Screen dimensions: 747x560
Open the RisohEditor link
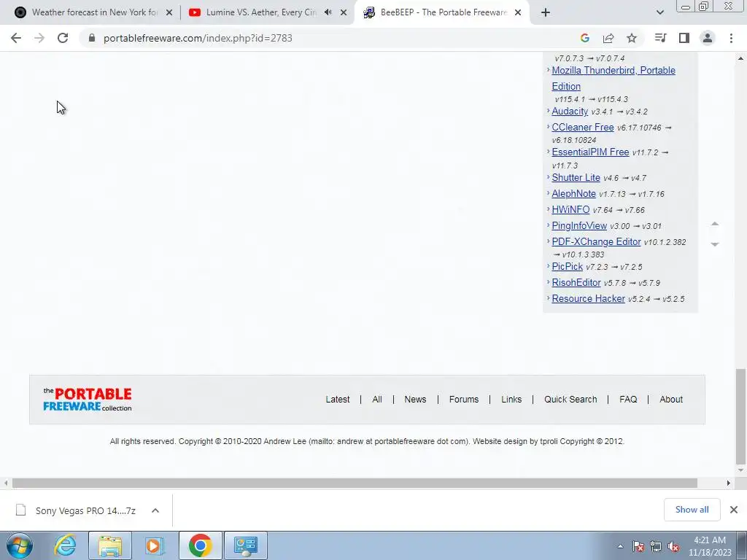576,282
